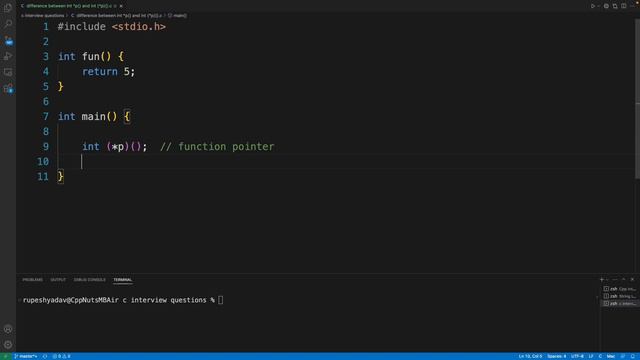640x360 pixels.
Task: Click the synchronize changes icon in status bar
Action: [45, 356]
